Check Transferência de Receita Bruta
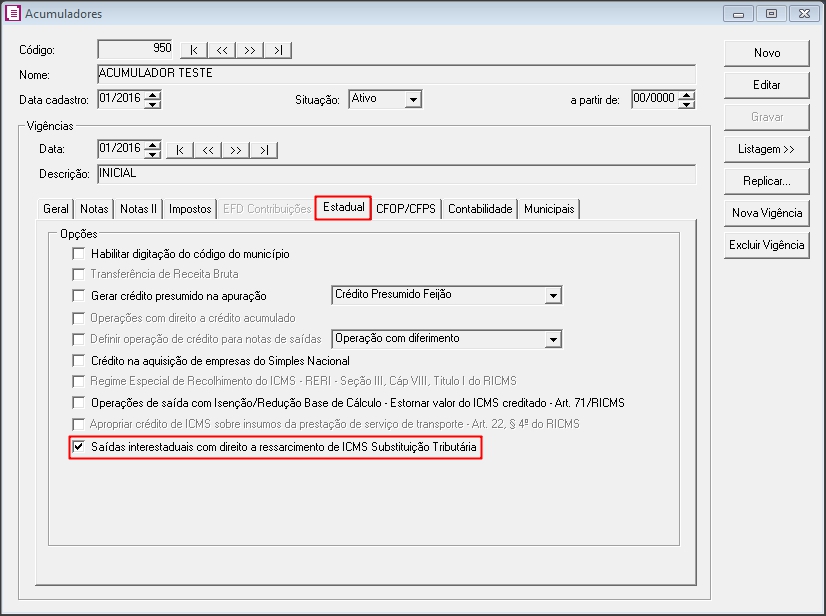Image resolution: width=826 pixels, height=616 pixels. (x=78, y=274)
